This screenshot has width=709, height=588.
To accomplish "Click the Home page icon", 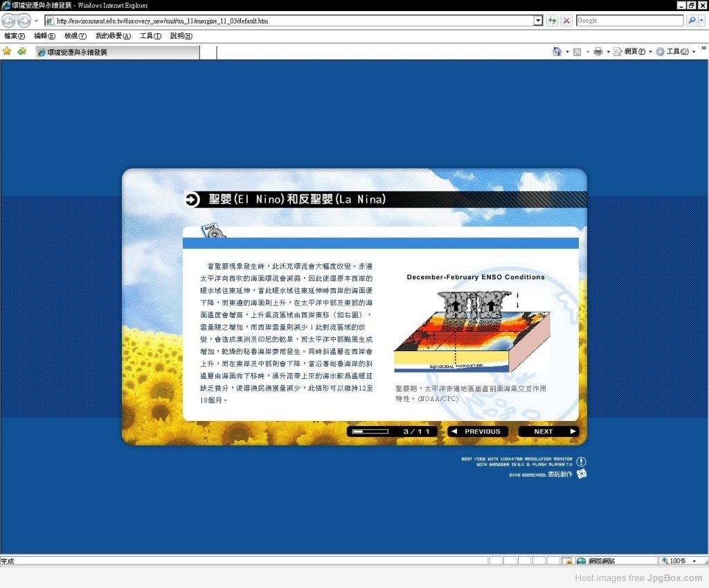I will (557, 51).
